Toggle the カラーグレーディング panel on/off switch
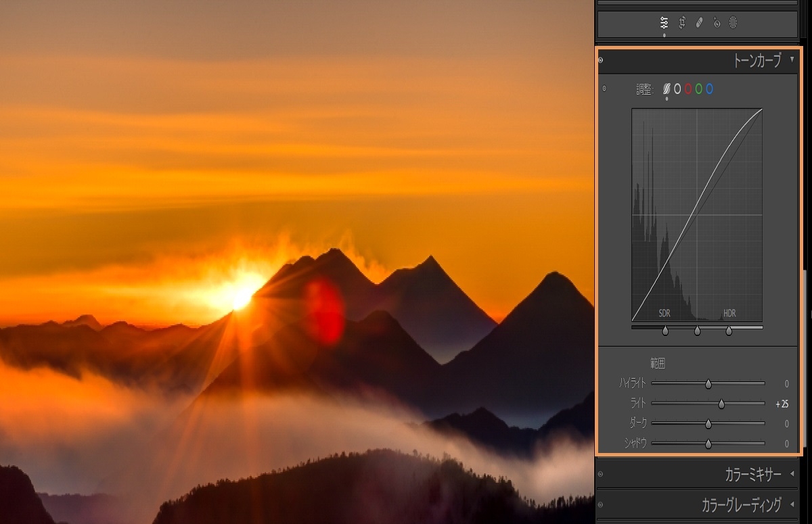Screen dimensions: 812x524 coord(601,504)
